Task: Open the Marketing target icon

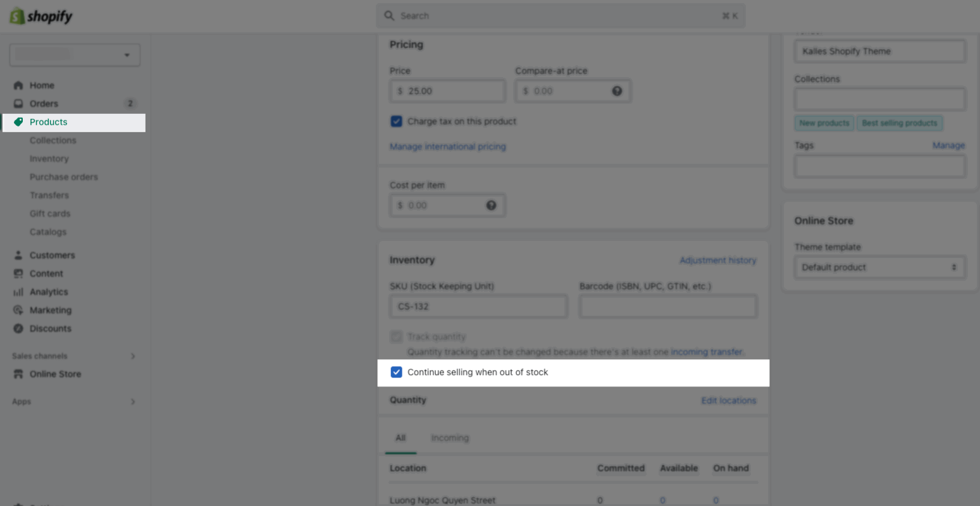Action: 18,311
